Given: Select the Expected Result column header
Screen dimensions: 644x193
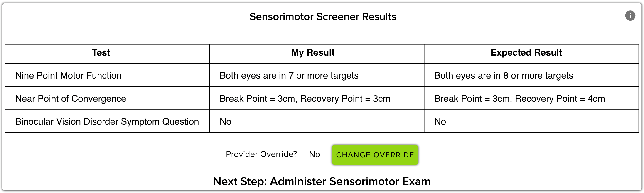Looking at the screenshot, I should (x=526, y=53).
